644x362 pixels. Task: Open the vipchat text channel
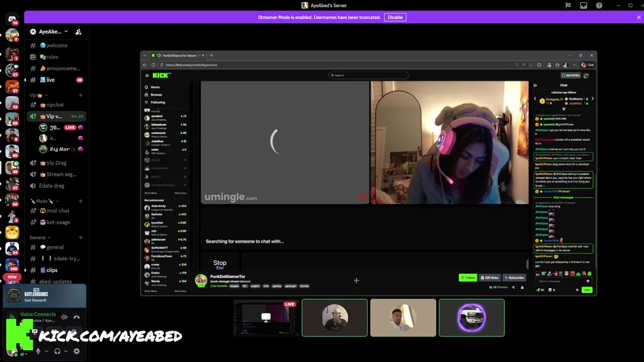(x=56, y=105)
